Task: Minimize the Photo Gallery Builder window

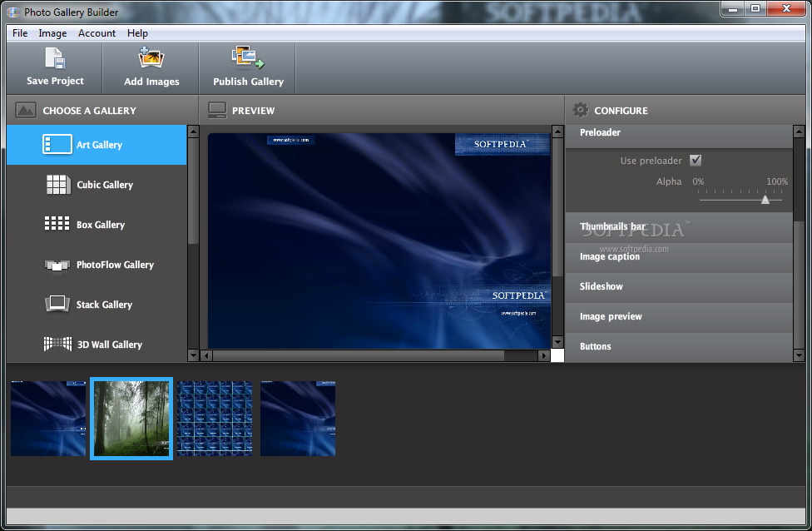Action: (x=732, y=9)
